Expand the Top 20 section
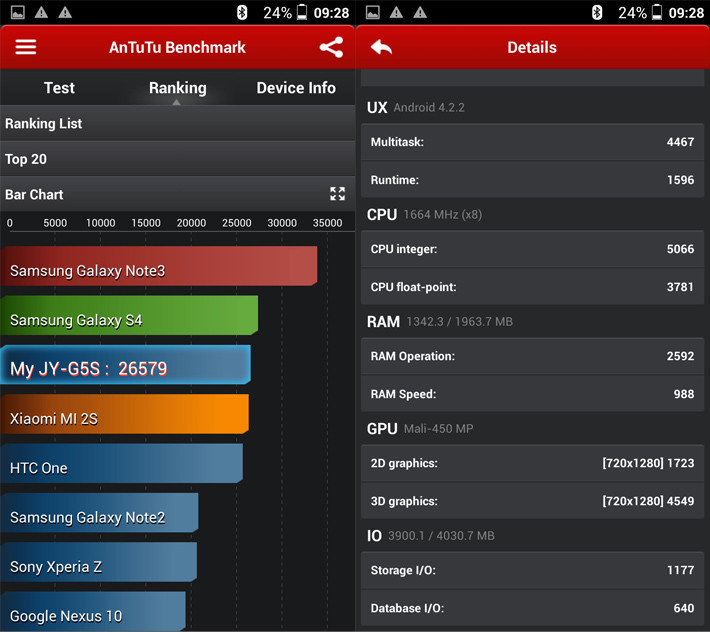 coord(177,159)
